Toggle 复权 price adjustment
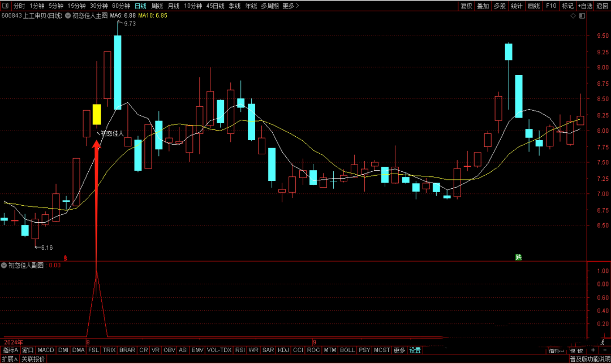The image size is (611, 364). pyautogui.click(x=466, y=6)
